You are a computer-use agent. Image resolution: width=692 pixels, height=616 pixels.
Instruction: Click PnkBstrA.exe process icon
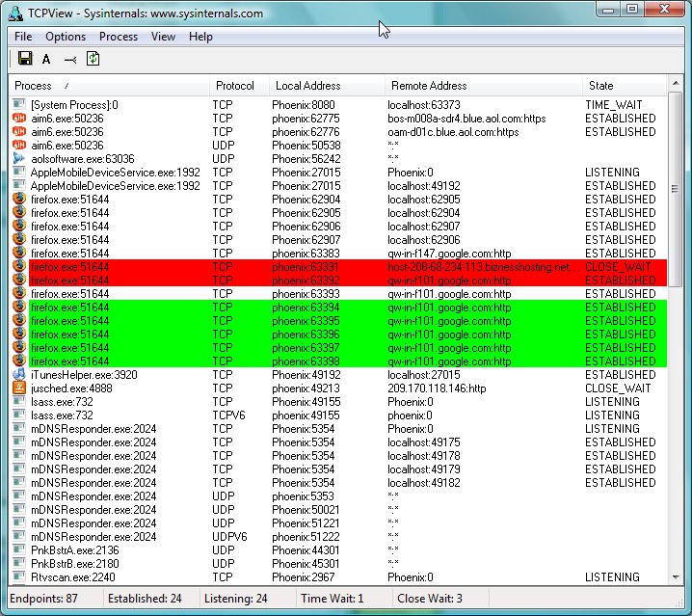19,549
